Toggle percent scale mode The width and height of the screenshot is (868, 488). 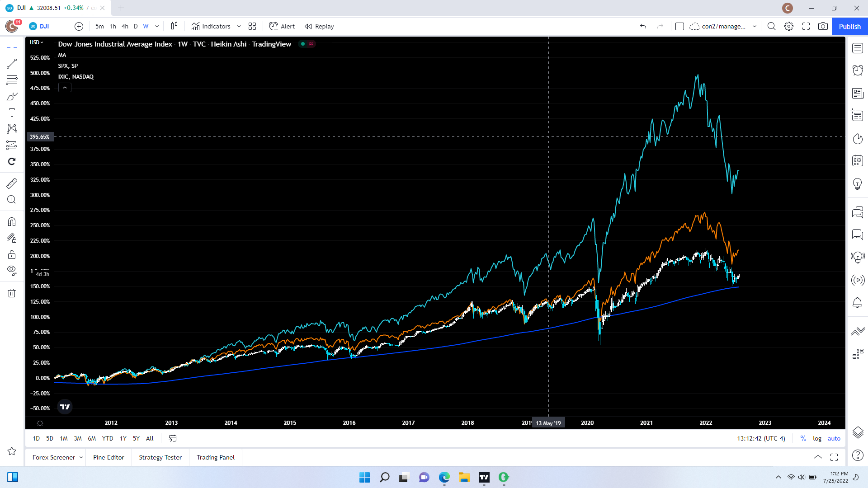tap(803, 438)
